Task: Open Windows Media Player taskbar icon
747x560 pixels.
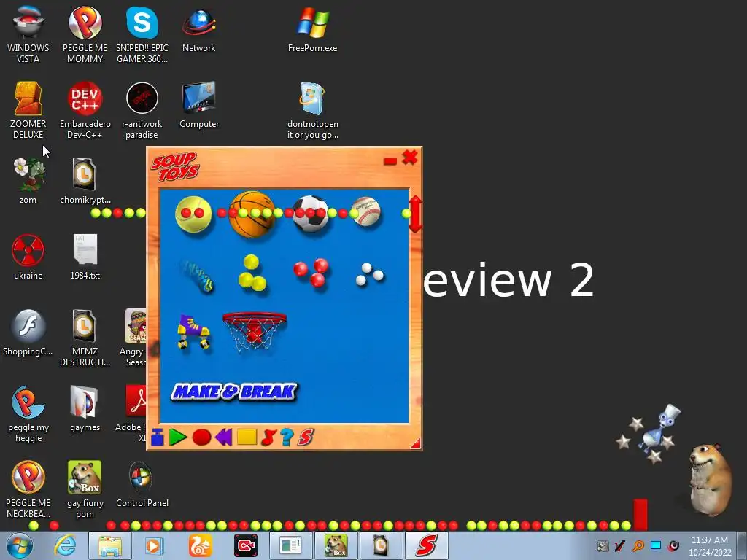Action: pyautogui.click(x=154, y=545)
